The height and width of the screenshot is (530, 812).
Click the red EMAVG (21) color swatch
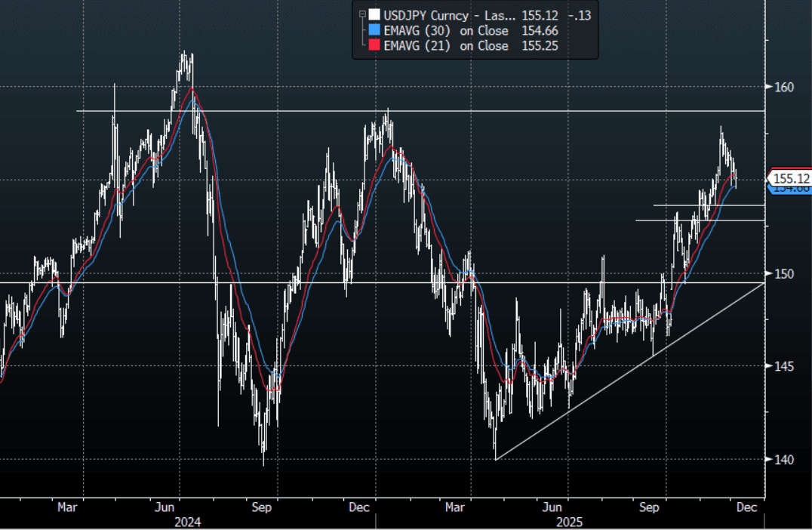[373, 46]
